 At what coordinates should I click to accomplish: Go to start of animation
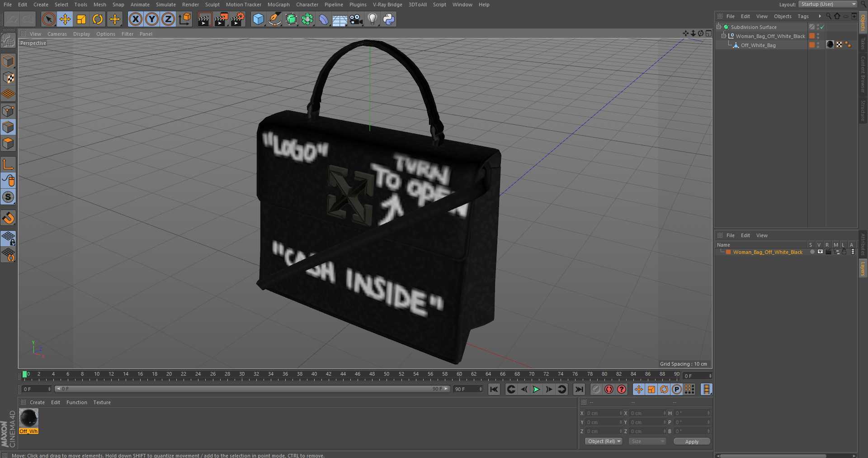point(494,389)
